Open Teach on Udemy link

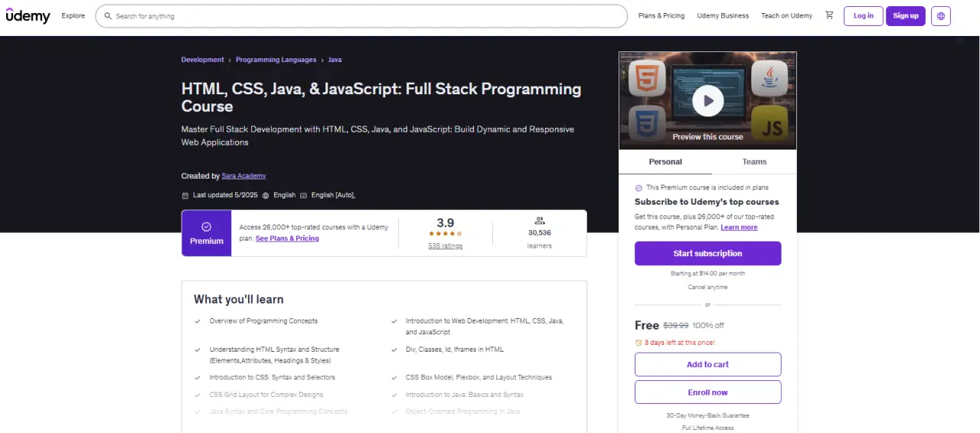click(x=786, y=16)
